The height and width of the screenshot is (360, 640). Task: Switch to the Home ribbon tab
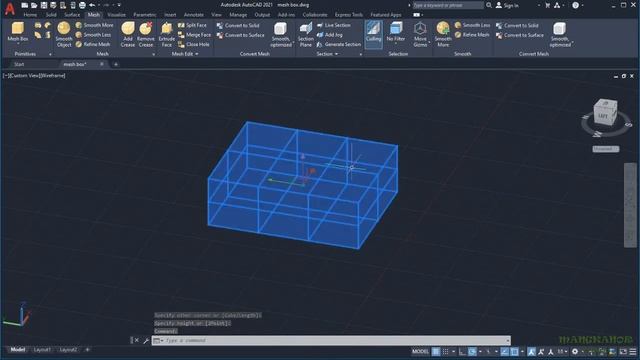[x=30, y=15]
